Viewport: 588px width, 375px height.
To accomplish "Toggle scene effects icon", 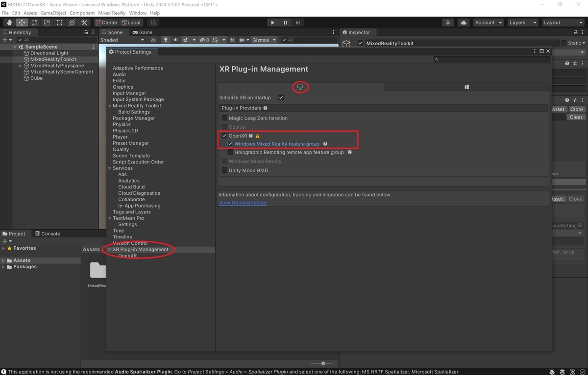I will coord(186,40).
